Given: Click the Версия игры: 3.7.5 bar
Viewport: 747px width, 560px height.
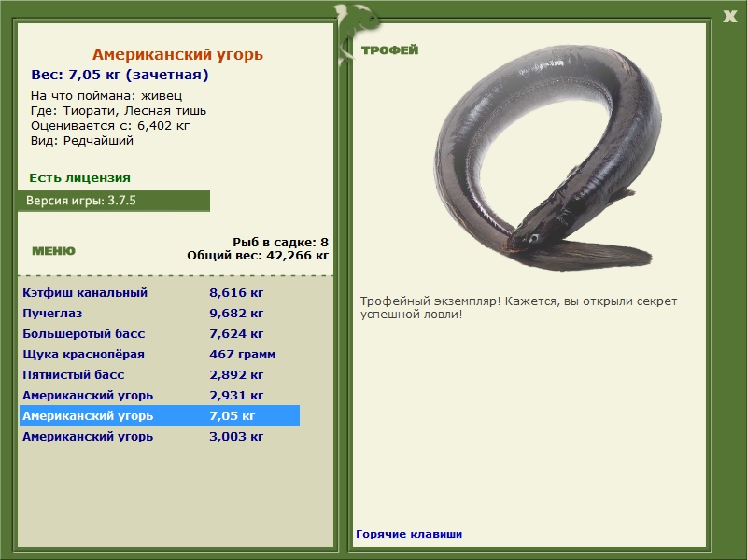Looking at the screenshot, I should (x=114, y=201).
